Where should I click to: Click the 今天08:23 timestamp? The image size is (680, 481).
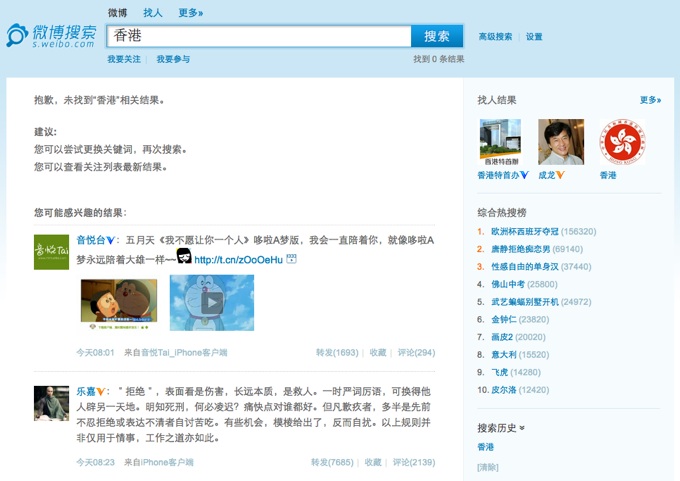[x=95, y=462]
